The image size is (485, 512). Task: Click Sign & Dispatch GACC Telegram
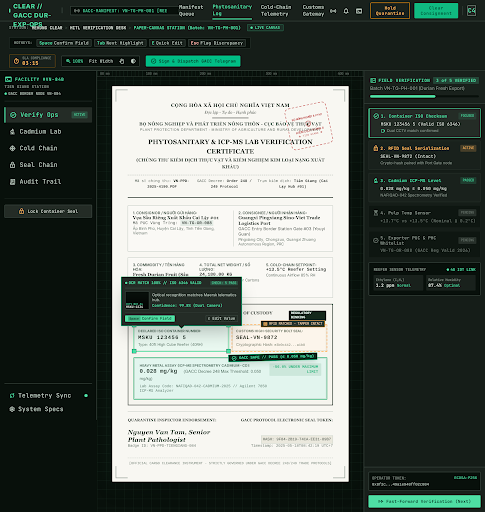click(x=193, y=61)
